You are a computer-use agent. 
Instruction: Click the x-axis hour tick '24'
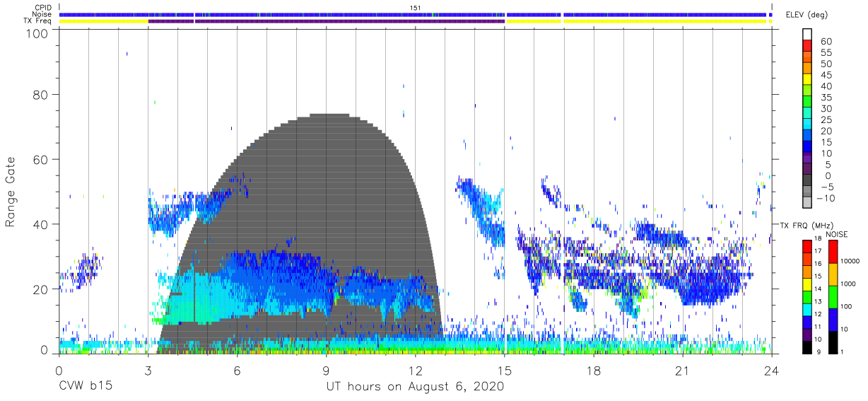(x=771, y=371)
